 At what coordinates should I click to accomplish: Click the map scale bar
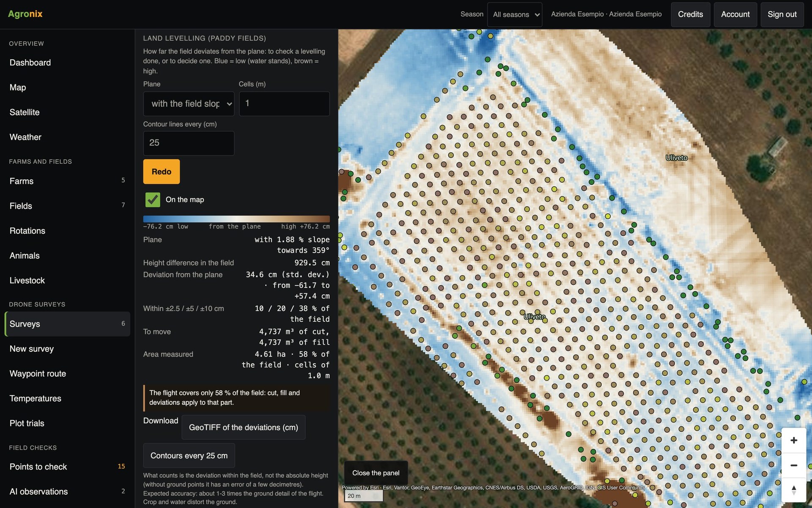(x=364, y=496)
